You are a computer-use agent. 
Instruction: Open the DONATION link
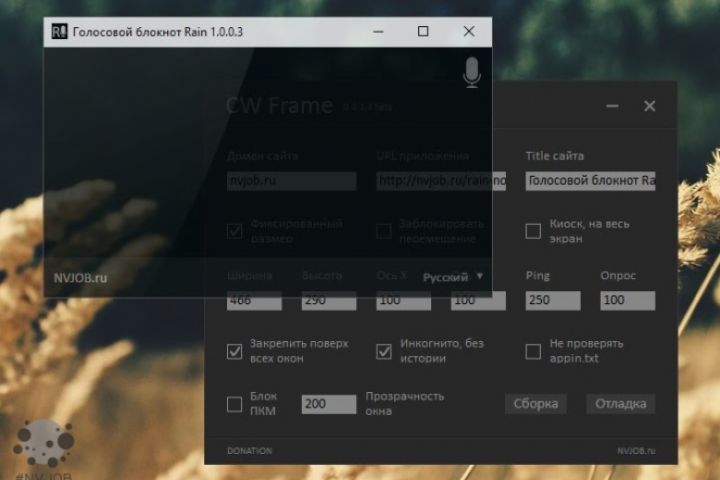pyautogui.click(x=249, y=451)
